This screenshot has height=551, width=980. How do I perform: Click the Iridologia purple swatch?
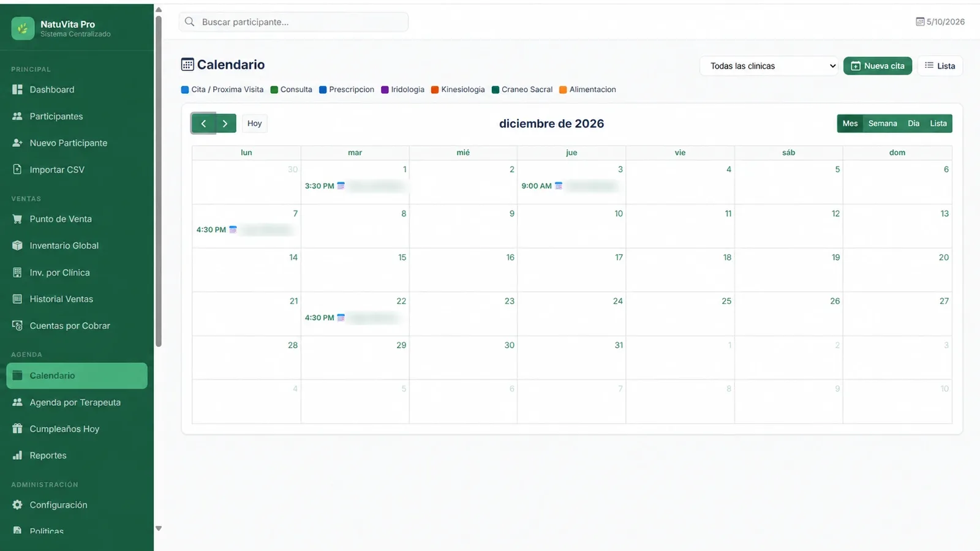(385, 89)
